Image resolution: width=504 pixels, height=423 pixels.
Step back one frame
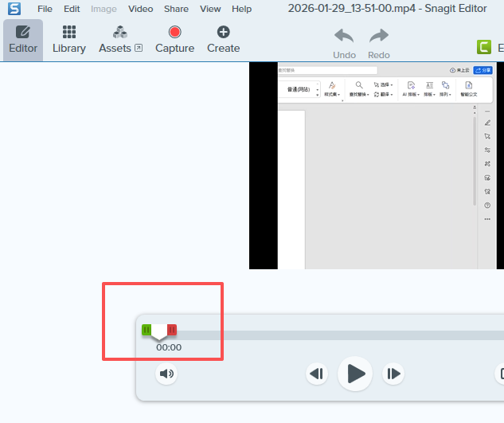(x=317, y=374)
